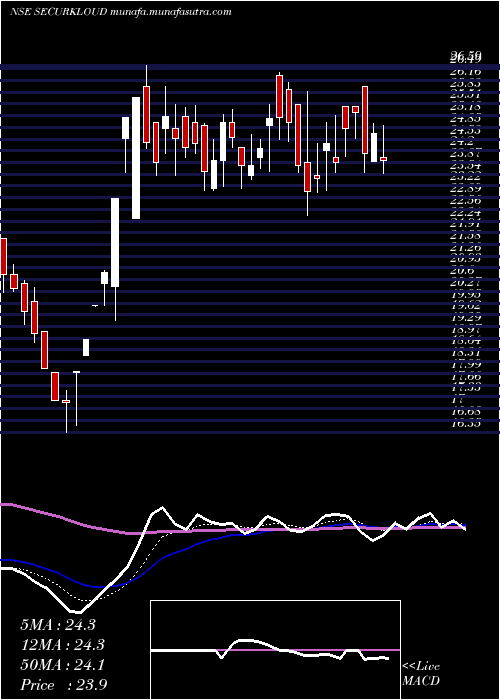Click the '<<Live MACD' label

tap(421, 674)
